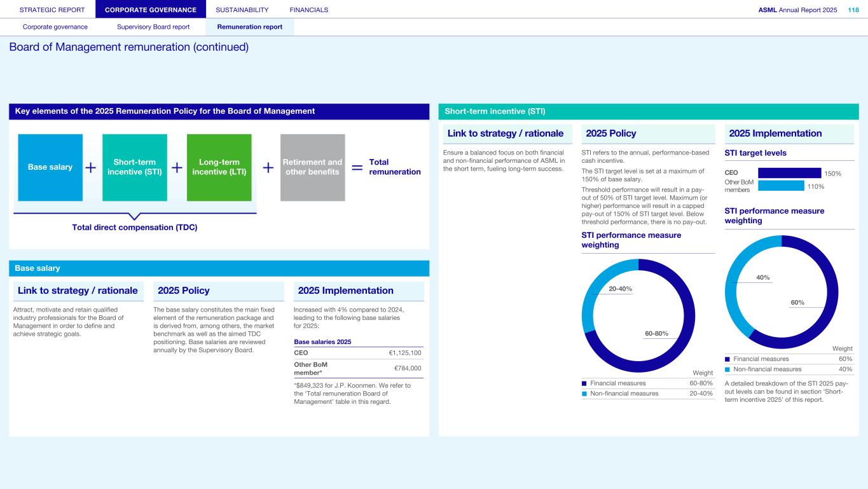
Task: Click the plus sign after Base salary block
Action: 91,167
